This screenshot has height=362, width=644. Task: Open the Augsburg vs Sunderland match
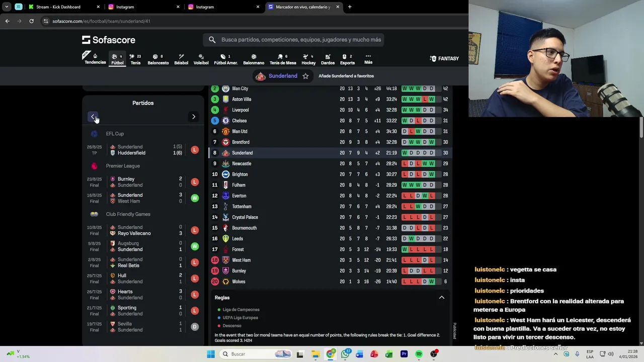pyautogui.click(x=143, y=246)
